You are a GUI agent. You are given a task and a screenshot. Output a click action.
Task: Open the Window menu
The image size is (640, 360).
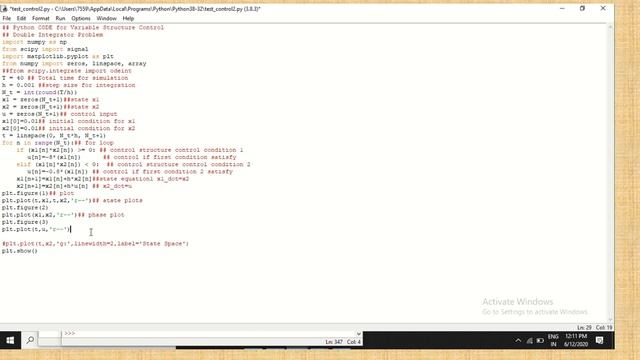pos(107,18)
